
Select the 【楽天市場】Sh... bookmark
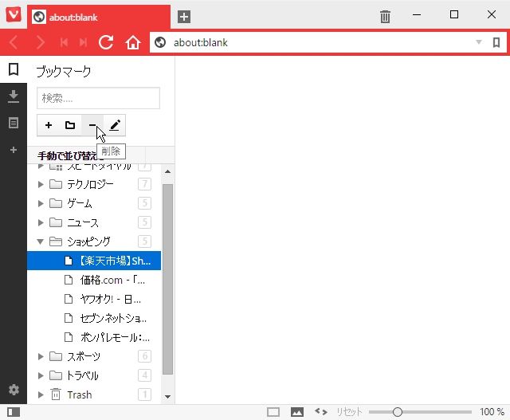[x=94, y=261]
